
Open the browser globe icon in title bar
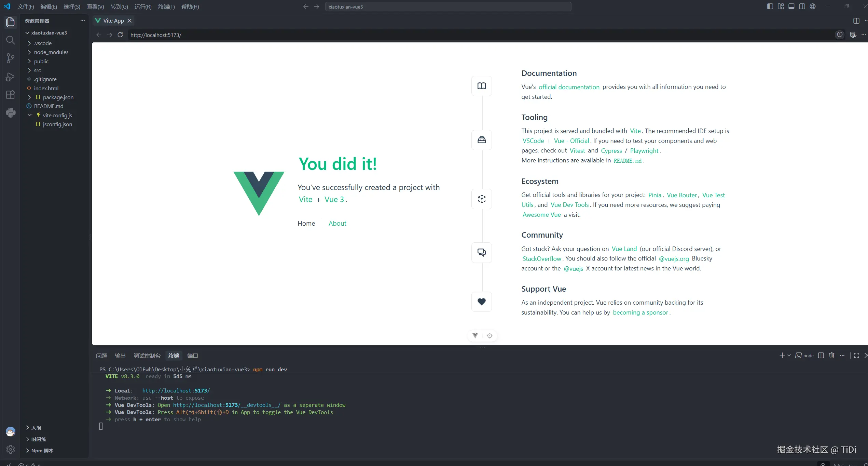813,6
